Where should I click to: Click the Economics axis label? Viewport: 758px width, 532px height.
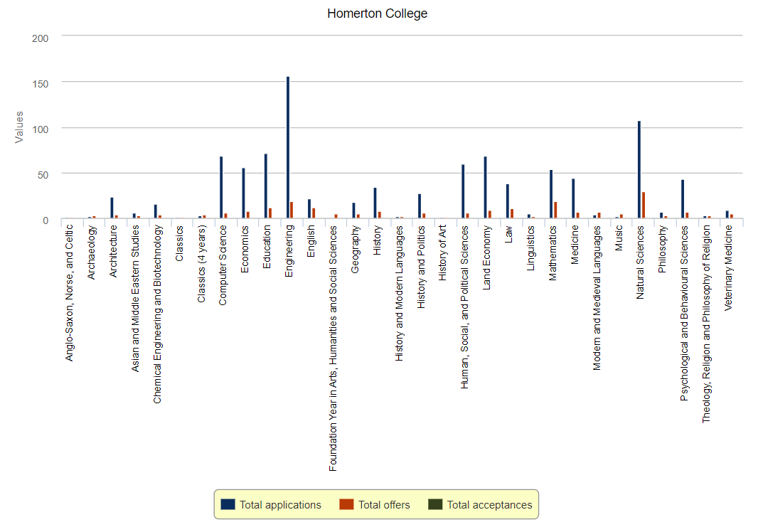(245, 249)
